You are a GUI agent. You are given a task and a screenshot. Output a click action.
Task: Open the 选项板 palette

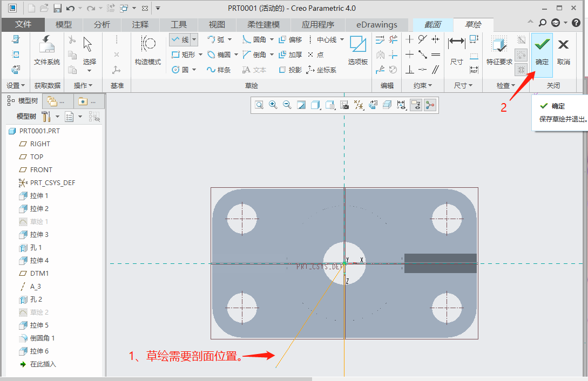point(358,51)
